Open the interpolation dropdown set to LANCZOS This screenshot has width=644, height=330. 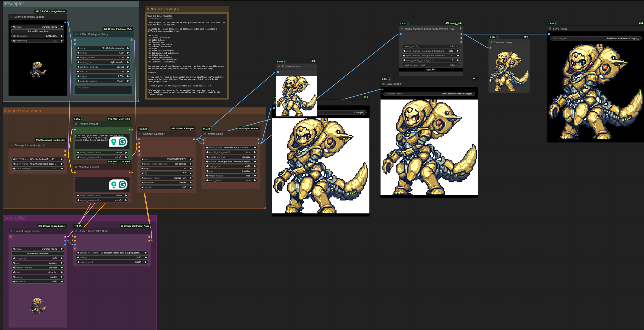pyautogui.click(x=38, y=36)
